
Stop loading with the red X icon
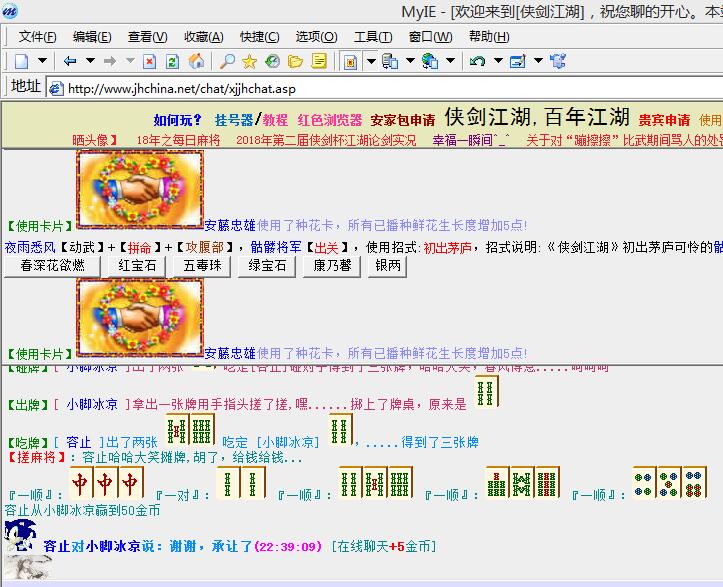(x=149, y=61)
